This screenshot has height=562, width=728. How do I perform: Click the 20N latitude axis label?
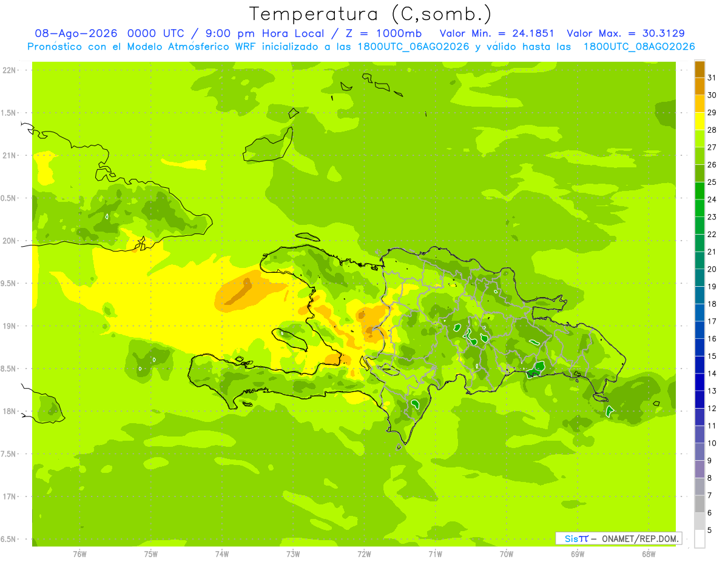click(9, 241)
